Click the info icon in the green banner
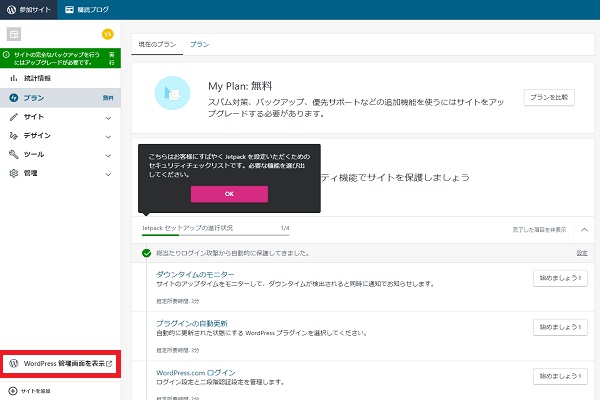Image resolution: width=600 pixels, height=400 pixels. tap(7, 55)
